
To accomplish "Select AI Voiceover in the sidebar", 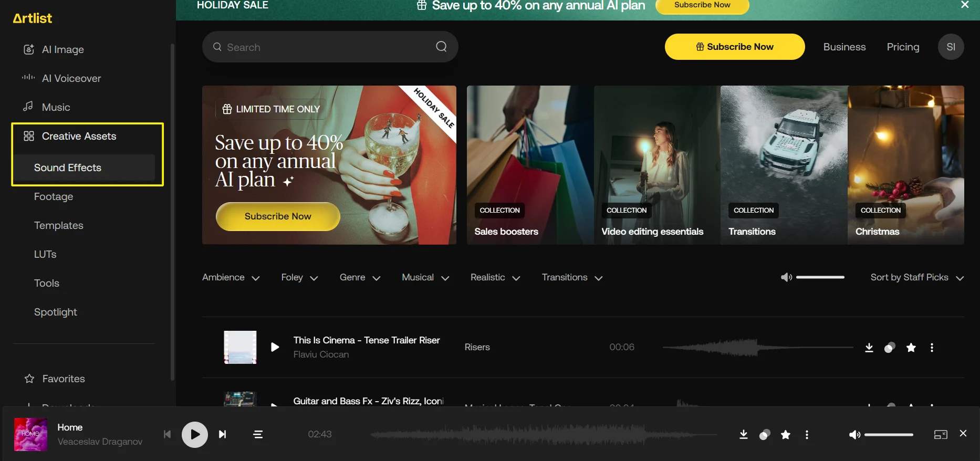I will point(71,78).
